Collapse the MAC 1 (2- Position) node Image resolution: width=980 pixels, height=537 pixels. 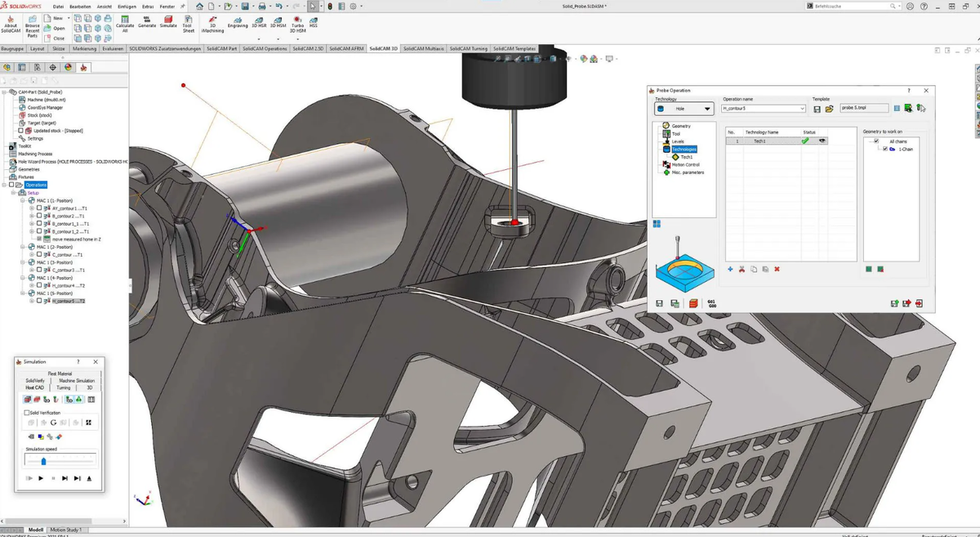coord(23,247)
